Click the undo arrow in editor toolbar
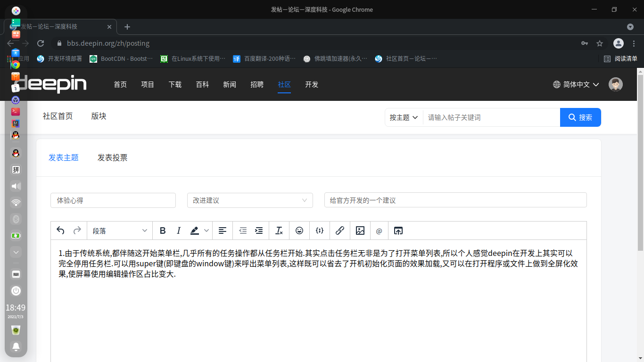The image size is (644, 362). tap(60, 230)
